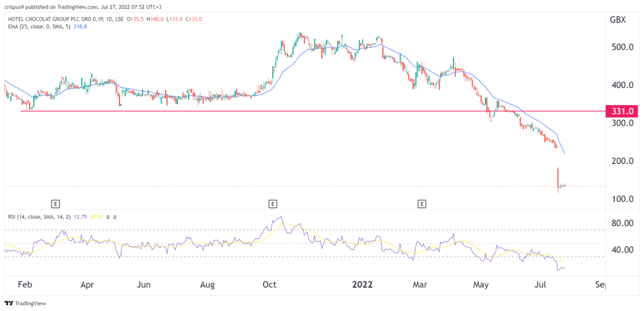Click the RSI indicator legend
644x311 pixels.
pos(61,216)
